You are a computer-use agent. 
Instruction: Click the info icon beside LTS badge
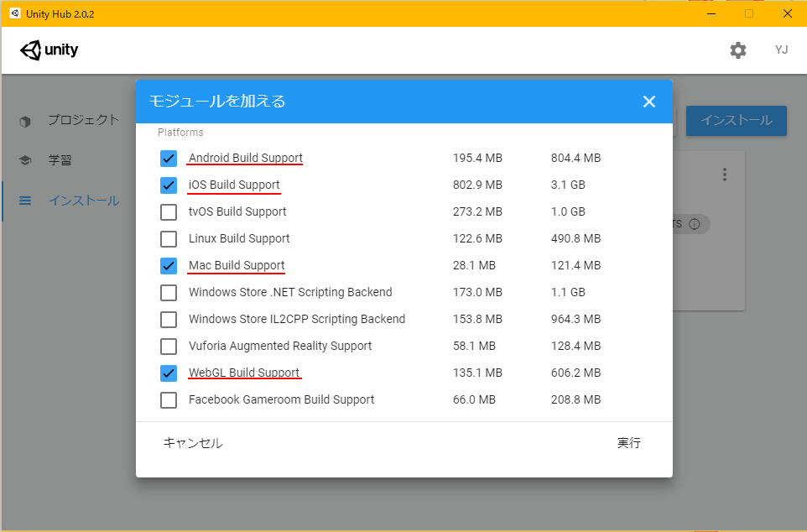click(x=695, y=224)
